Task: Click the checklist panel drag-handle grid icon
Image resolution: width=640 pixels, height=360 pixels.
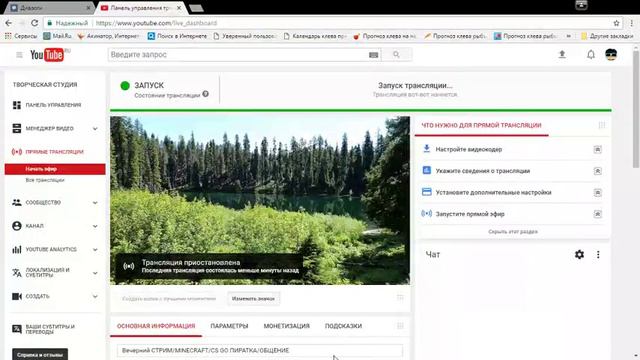Action: click(x=602, y=125)
